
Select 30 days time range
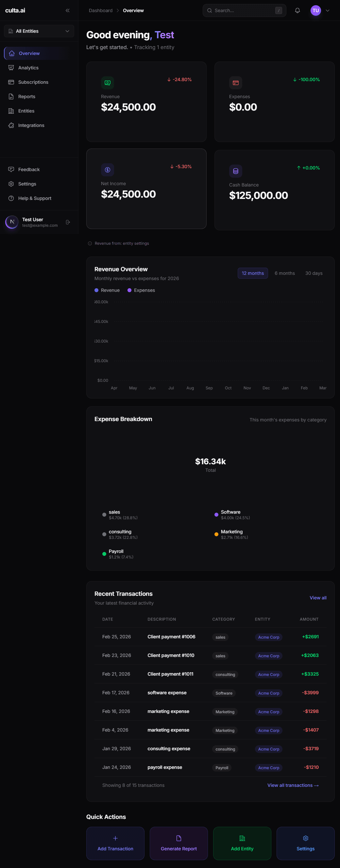314,273
